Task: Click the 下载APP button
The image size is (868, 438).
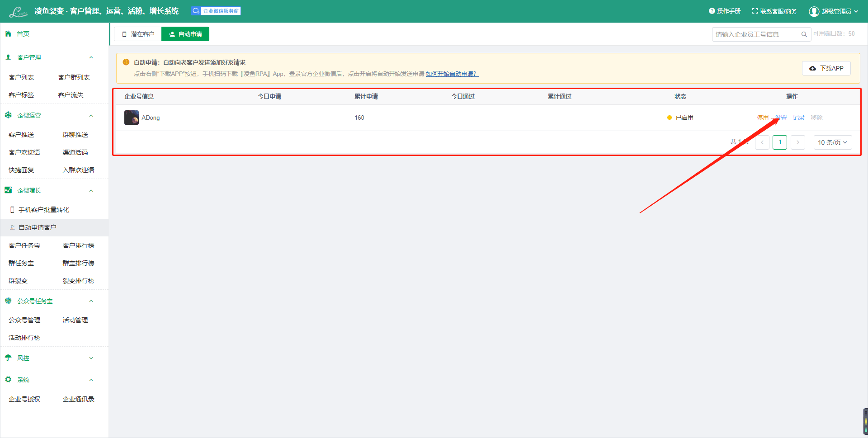Action: [826, 68]
